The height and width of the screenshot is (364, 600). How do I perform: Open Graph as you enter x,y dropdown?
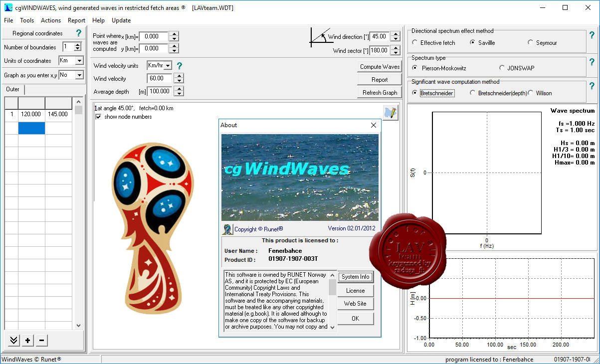click(x=79, y=75)
